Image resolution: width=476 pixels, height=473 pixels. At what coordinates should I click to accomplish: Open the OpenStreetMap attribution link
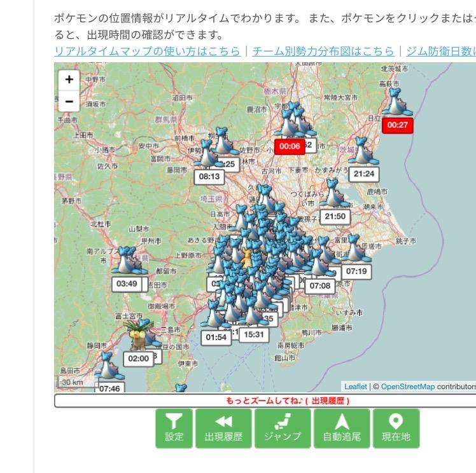(408, 387)
